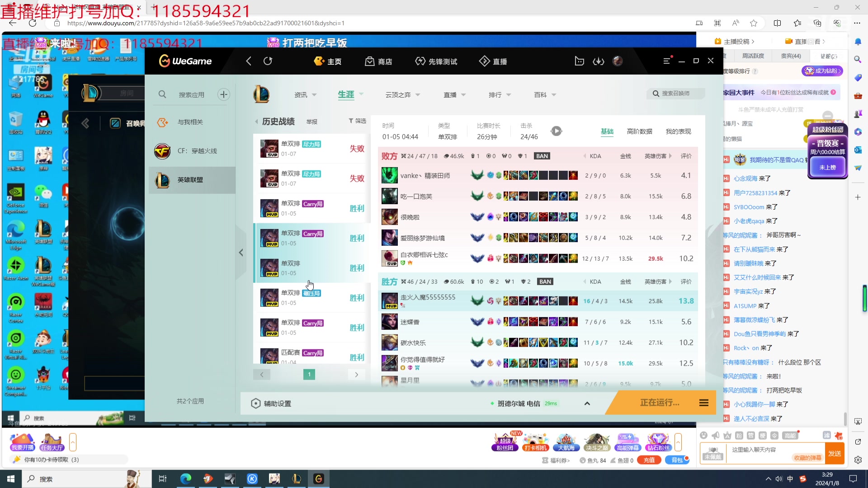Click 举报 link
The height and width of the screenshot is (488, 868).
tap(312, 122)
